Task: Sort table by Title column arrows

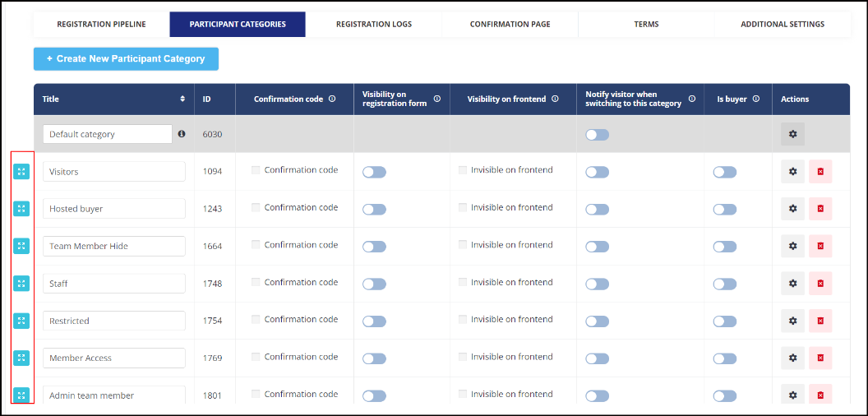Action: point(182,99)
